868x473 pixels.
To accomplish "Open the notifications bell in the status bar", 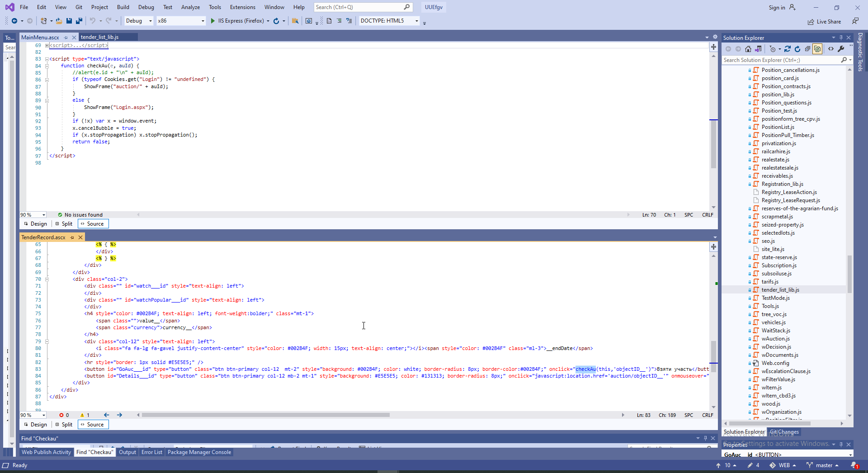I will pyautogui.click(x=854, y=465).
